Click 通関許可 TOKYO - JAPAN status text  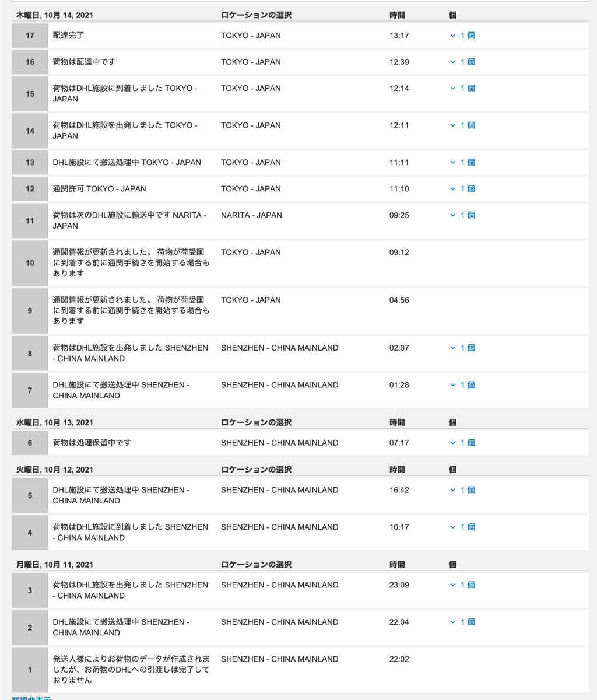point(100,189)
